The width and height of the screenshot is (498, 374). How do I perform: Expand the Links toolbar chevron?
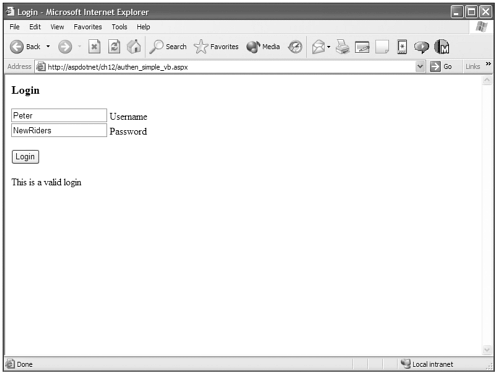(x=488, y=64)
